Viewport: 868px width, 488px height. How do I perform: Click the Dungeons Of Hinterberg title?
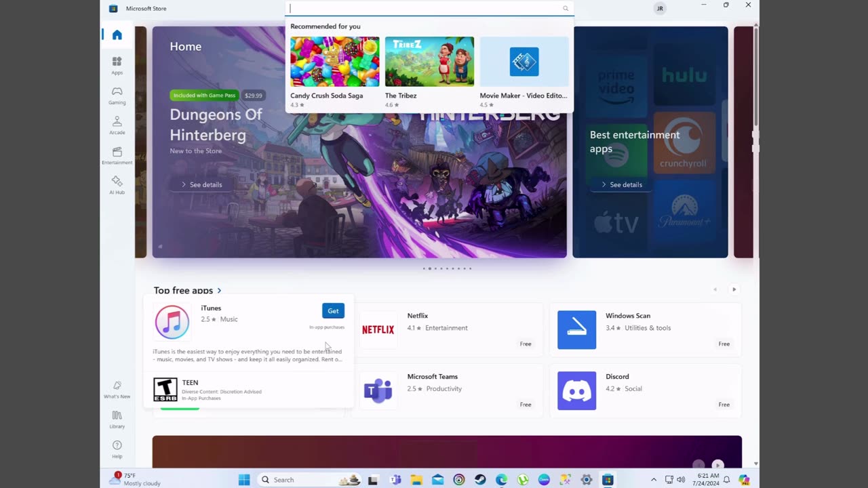(216, 125)
